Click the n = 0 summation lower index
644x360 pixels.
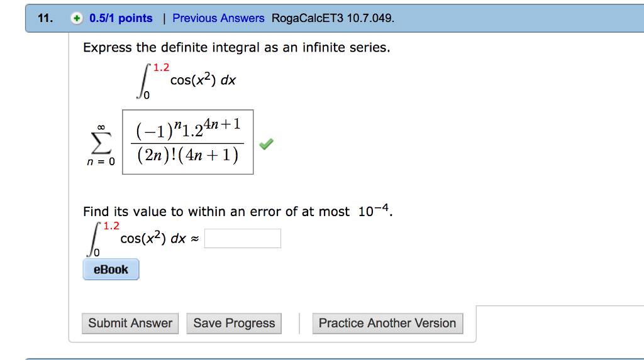click(x=100, y=161)
